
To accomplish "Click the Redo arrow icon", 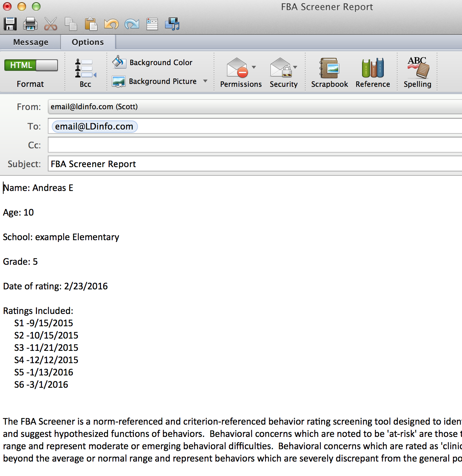I will coord(131,24).
